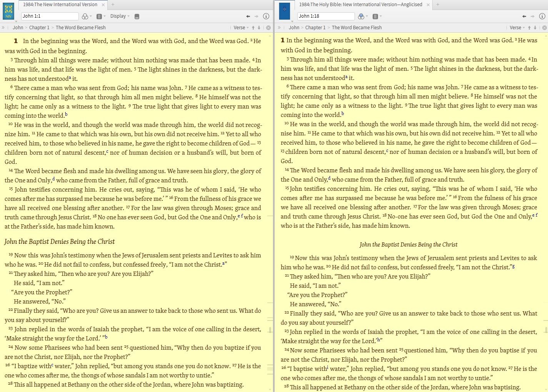Open footnote c after 'natural descent' left panel
The width and height of the screenshot is (548, 392).
click(107, 152)
